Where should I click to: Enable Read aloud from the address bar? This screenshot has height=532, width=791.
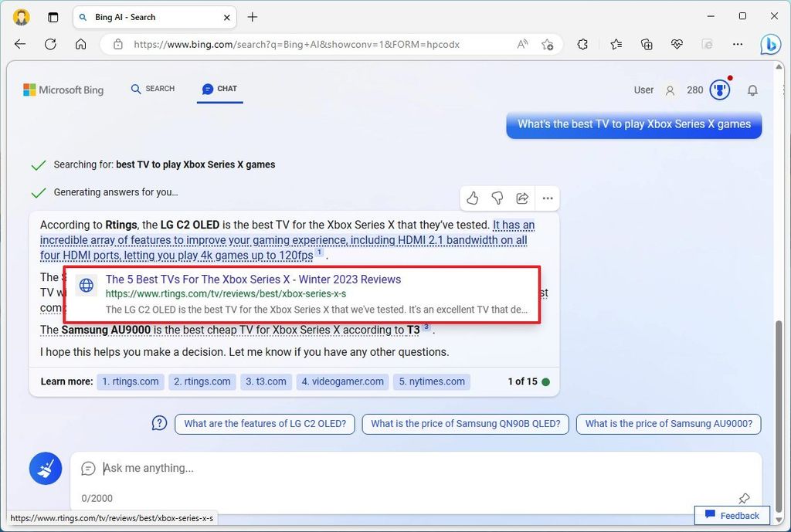click(522, 45)
